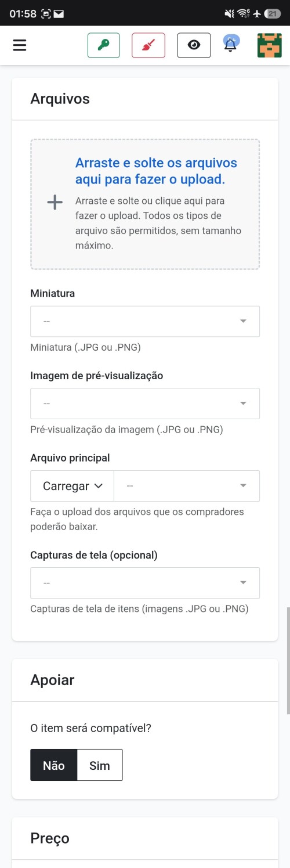
Task: Open the notifications bell
Action: pos(231,44)
